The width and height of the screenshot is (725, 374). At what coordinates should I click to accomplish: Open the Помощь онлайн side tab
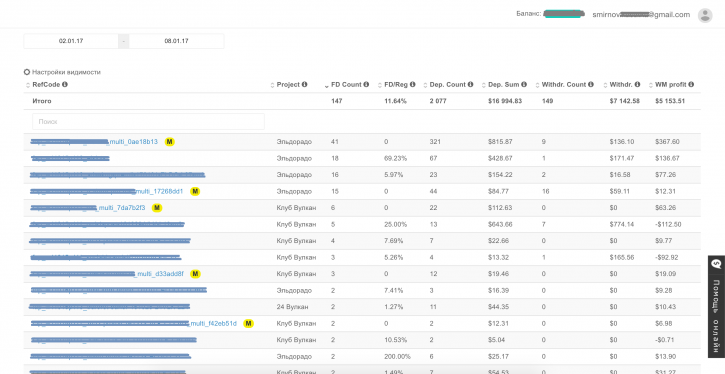(x=716, y=307)
